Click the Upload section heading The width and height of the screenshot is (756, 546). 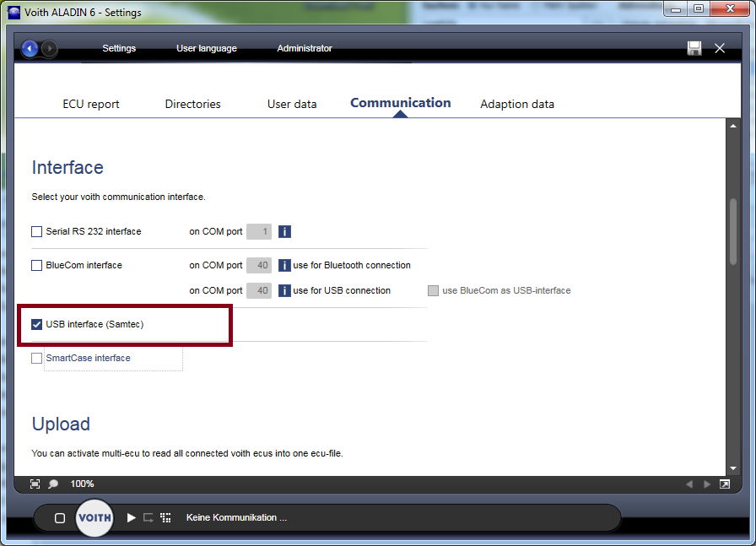[x=61, y=424]
